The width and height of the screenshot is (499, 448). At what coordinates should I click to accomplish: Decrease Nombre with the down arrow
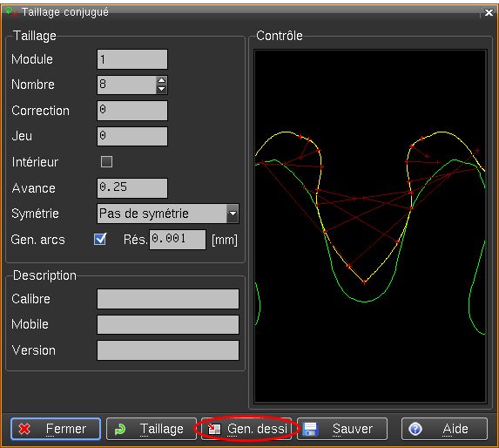click(162, 89)
